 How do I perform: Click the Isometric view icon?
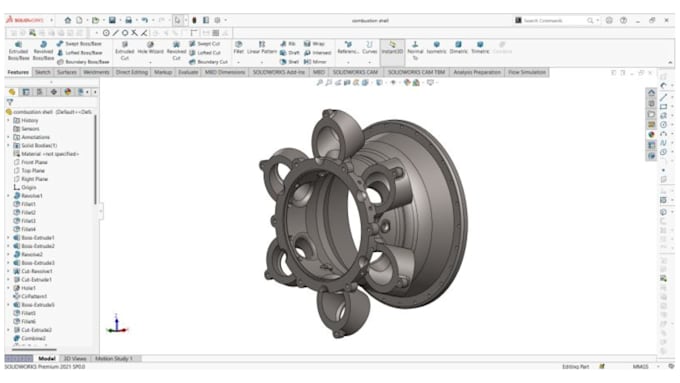pos(436,48)
